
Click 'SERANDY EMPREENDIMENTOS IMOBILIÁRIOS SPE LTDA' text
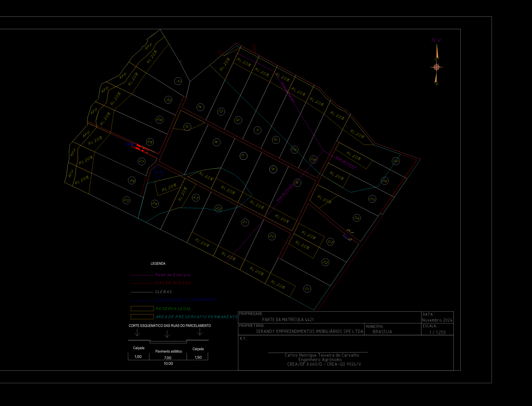(x=309, y=331)
